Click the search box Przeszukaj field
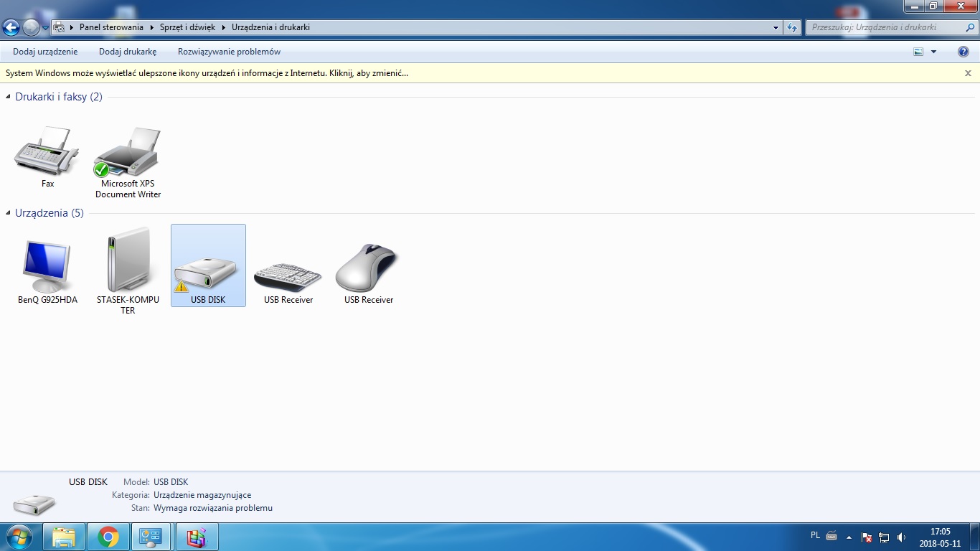 point(882,28)
